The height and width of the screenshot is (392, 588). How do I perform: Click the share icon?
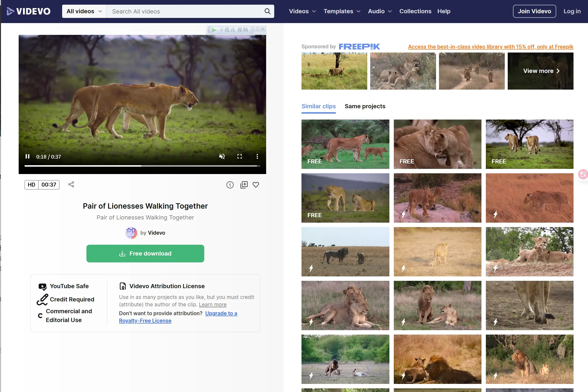click(71, 185)
